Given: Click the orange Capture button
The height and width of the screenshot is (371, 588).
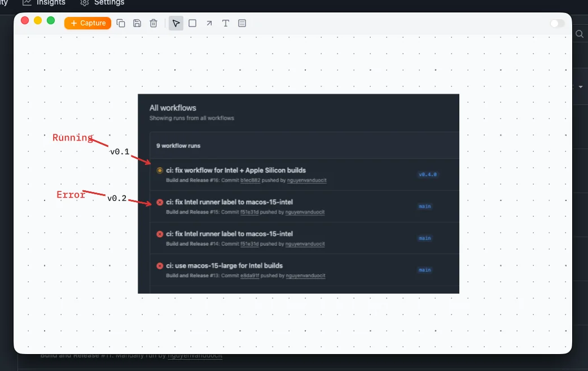Looking at the screenshot, I should tap(87, 23).
